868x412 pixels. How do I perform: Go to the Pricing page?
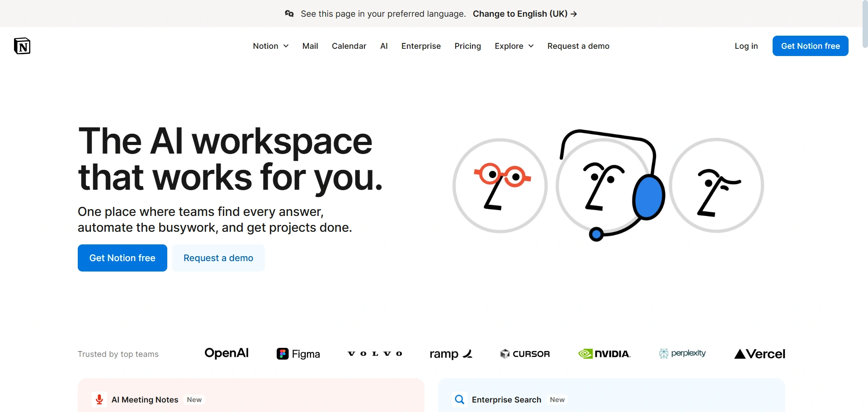click(x=467, y=46)
